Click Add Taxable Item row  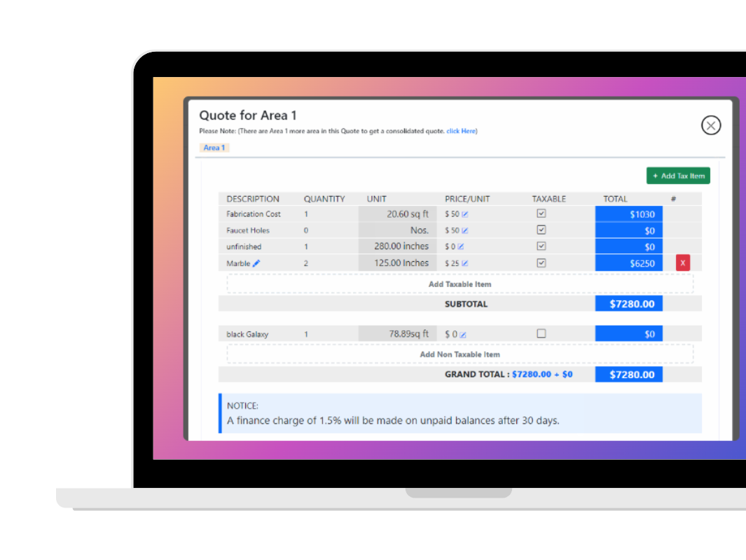tap(460, 284)
